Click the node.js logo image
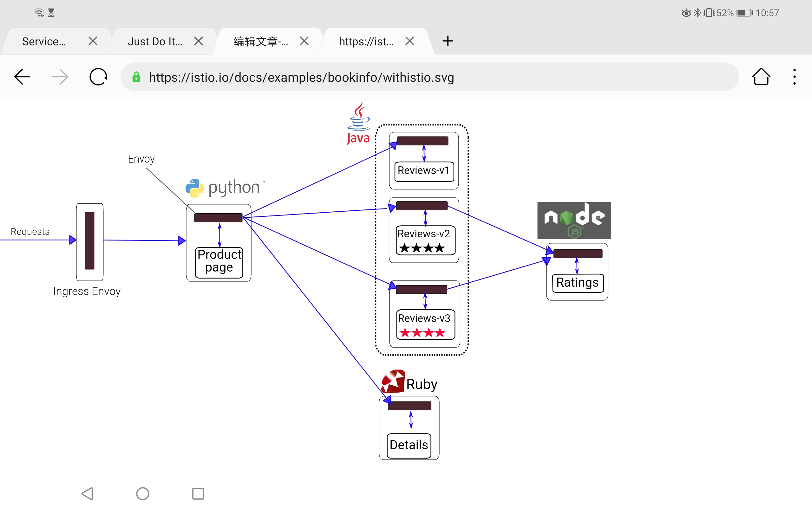This screenshot has width=812, height=507. [x=574, y=220]
